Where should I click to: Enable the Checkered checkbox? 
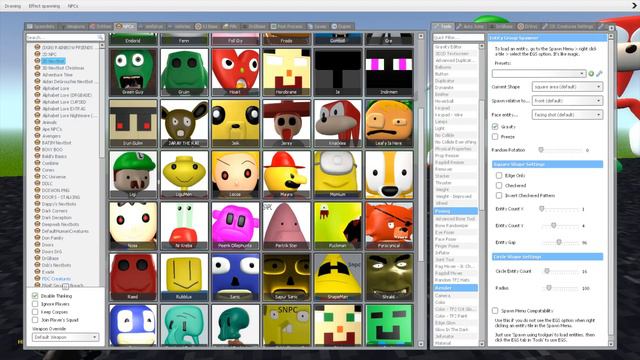[x=499, y=185]
